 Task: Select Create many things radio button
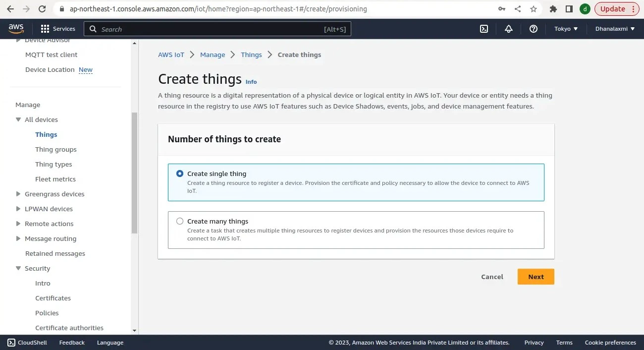(180, 221)
